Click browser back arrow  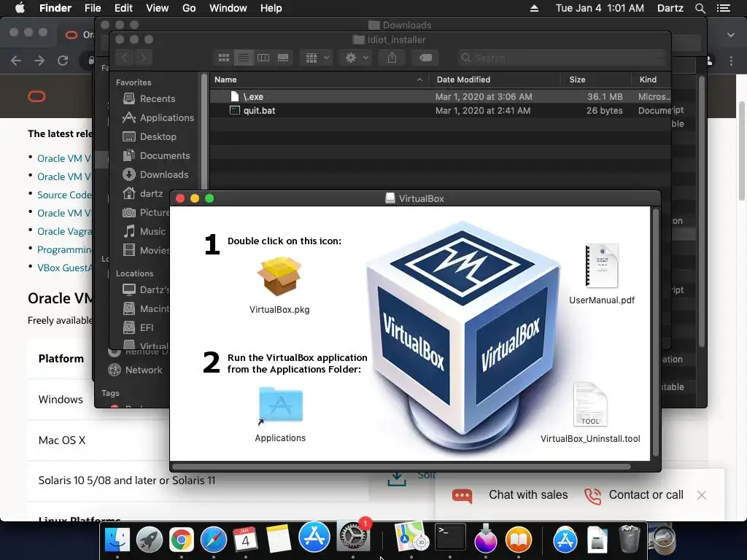(16, 61)
